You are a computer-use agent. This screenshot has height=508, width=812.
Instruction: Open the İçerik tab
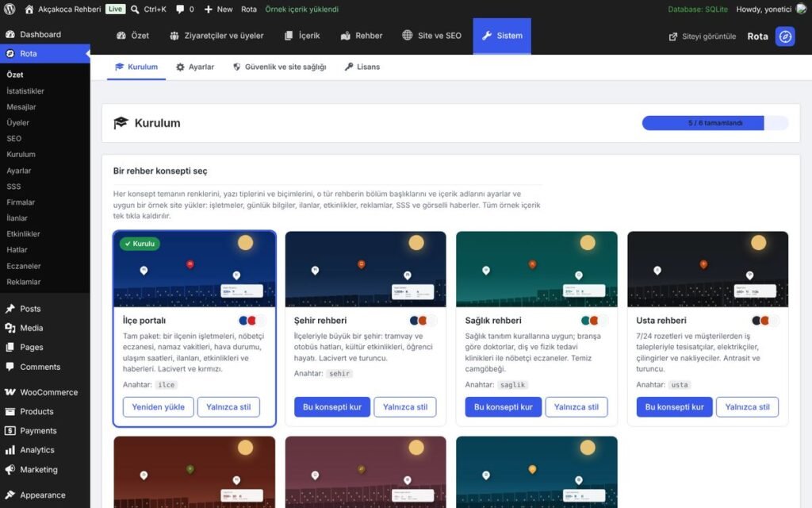coord(302,36)
